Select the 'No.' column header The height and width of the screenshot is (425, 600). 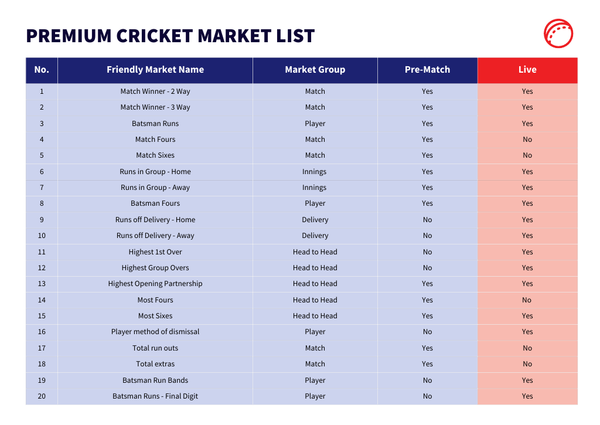41,70
